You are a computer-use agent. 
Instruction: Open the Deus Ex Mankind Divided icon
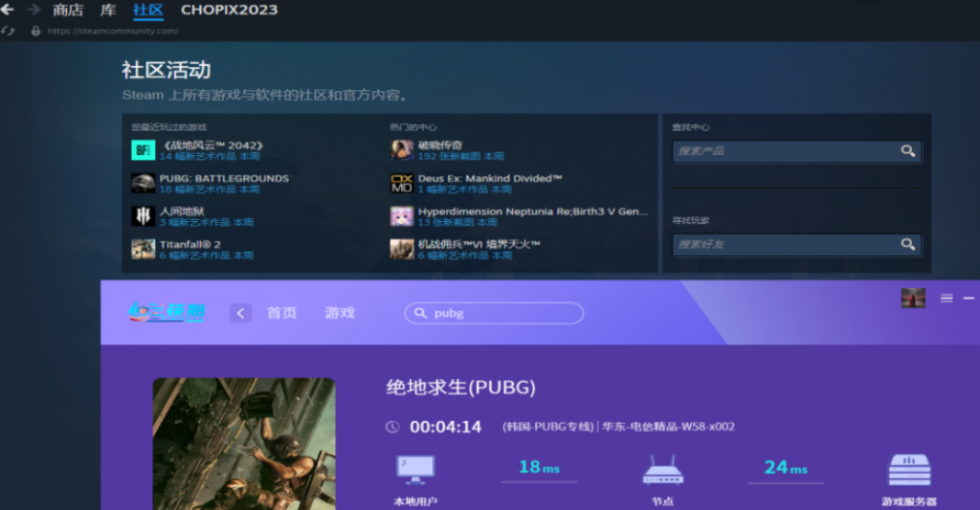pos(402,183)
